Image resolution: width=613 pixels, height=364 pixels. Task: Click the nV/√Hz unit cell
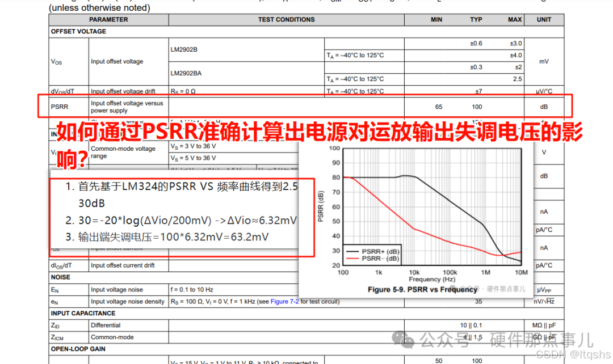point(544,302)
